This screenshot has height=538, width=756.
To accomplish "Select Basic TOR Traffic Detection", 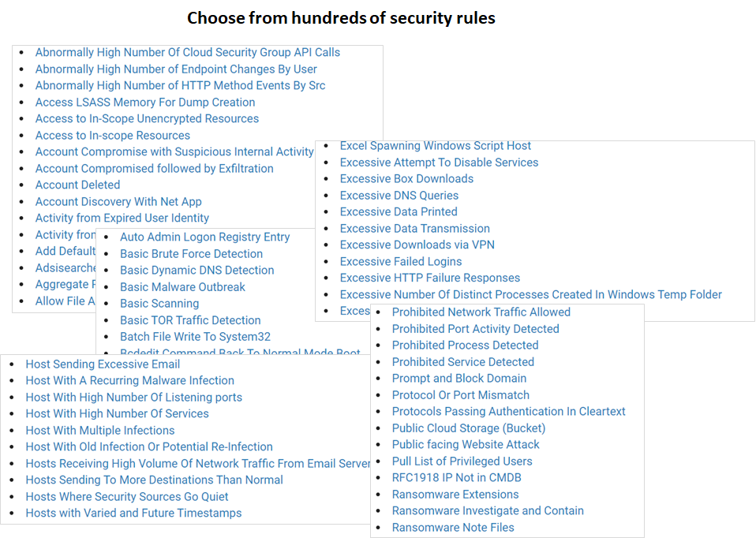I will 190,320.
